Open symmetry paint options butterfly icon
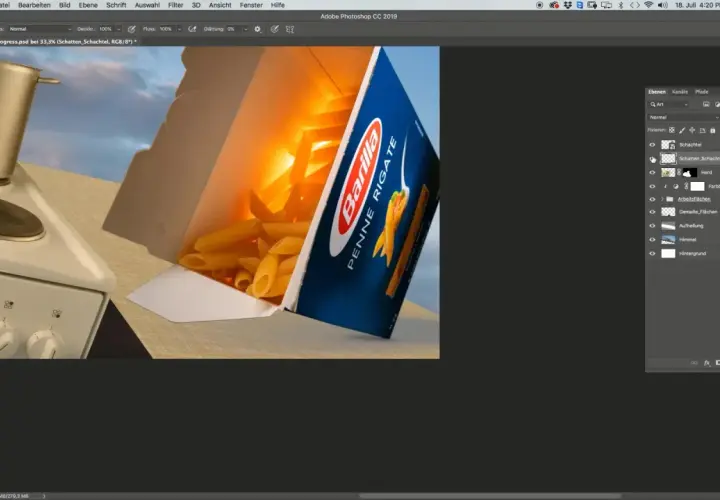 (290, 29)
